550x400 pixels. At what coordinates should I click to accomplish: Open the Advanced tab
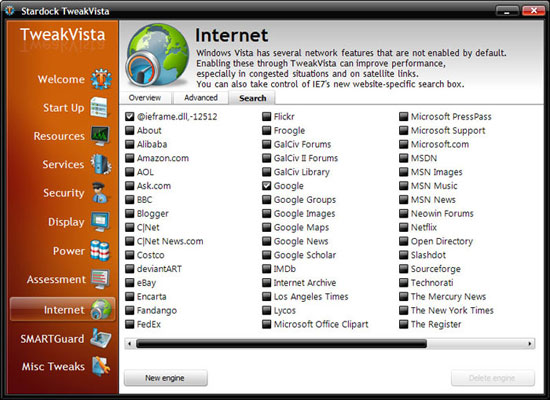[x=201, y=98]
